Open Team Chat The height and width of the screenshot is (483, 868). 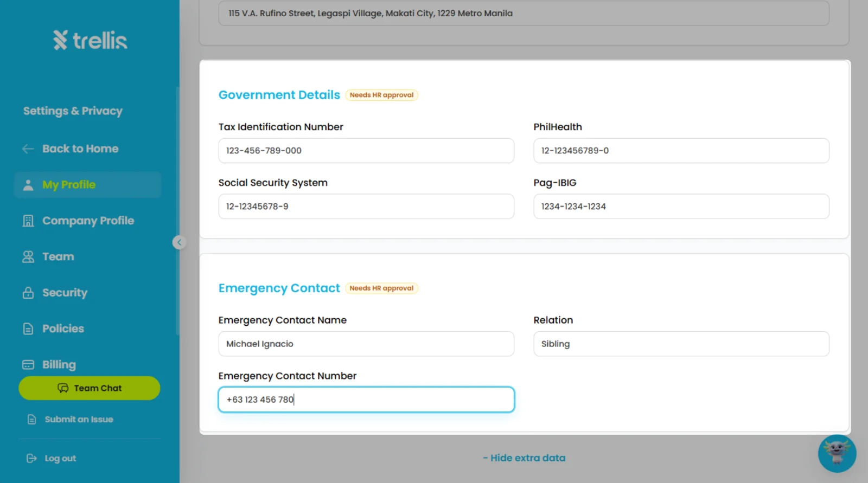pyautogui.click(x=90, y=388)
